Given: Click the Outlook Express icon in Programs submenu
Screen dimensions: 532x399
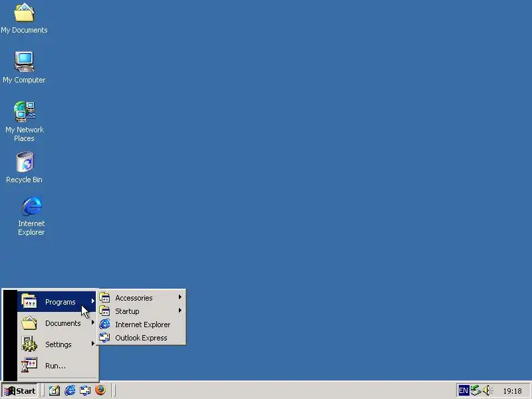Looking at the screenshot, I should tap(104, 337).
